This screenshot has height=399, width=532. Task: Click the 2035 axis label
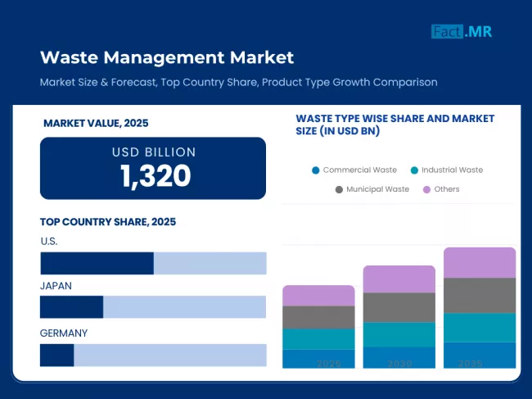point(471,364)
